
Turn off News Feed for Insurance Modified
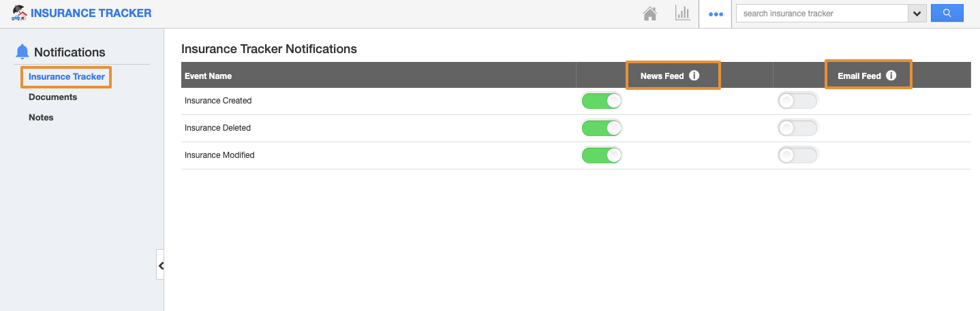(x=602, y=155)
